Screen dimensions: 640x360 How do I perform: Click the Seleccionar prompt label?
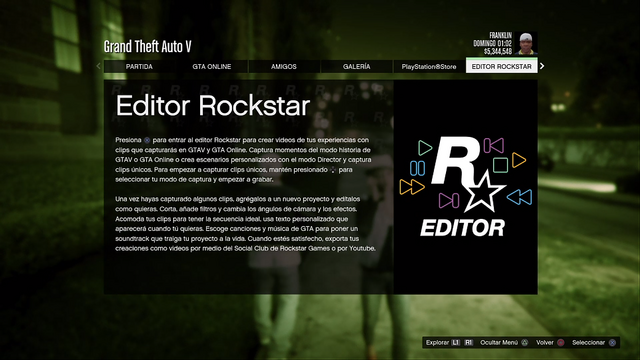(x=588, y=342)
